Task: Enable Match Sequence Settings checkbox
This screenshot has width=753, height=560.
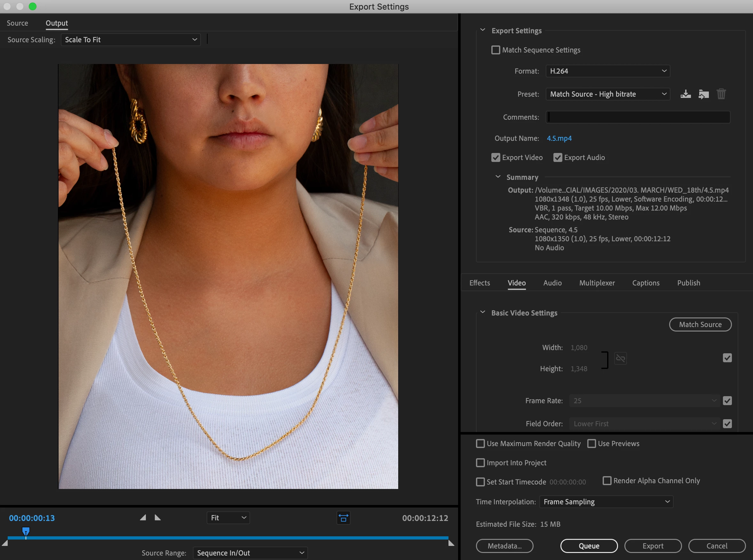Action: [495, 50]
